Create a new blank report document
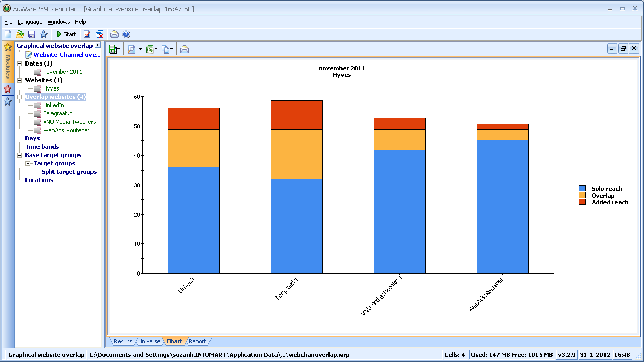Viewport: 644px width, 362px height. (x=8, y=34)
